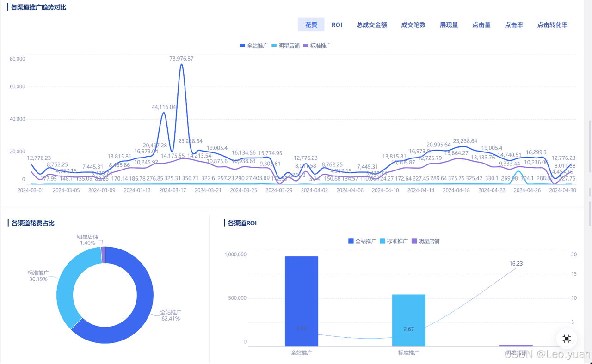592x364 pixels.
Task: Click the 各渠道花费占比 heading
Action: pos(33,224)
